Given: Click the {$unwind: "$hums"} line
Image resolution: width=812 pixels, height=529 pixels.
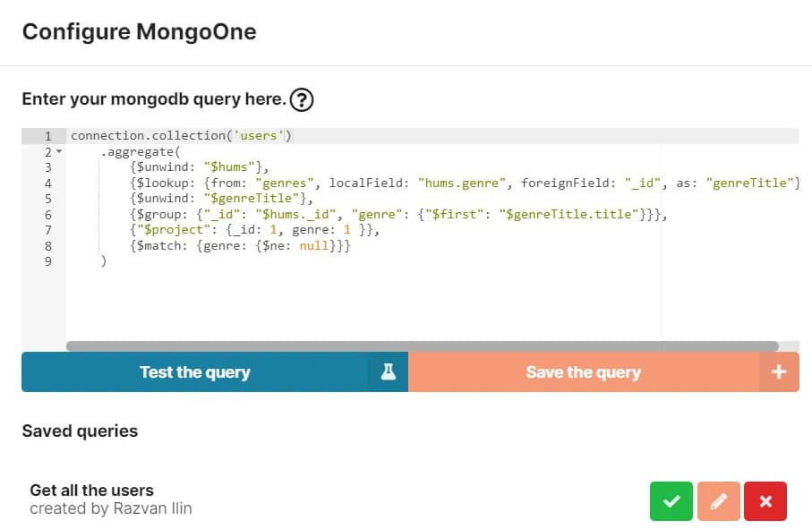Looking at the screenshot, I should pos(200,167).
